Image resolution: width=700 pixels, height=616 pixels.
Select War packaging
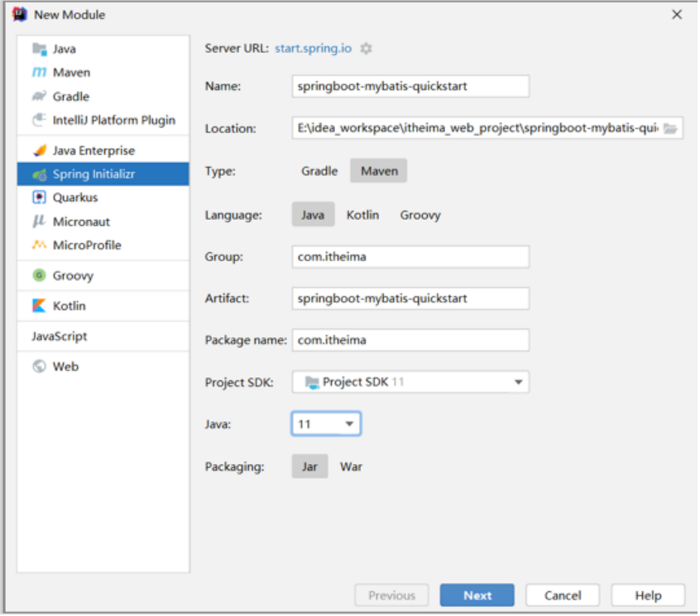pyautogui.click(x=352, y=467)
